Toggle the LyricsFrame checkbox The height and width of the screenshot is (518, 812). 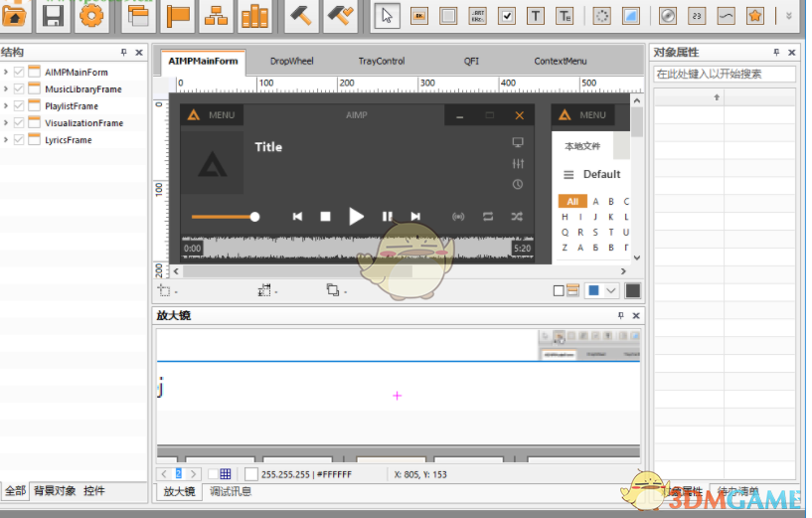tap(19, 140)
